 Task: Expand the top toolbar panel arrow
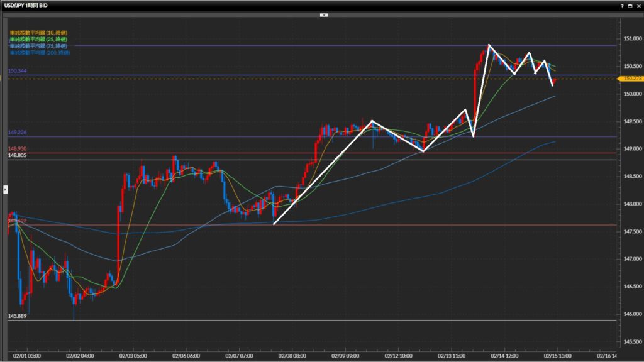pos(324,14)
